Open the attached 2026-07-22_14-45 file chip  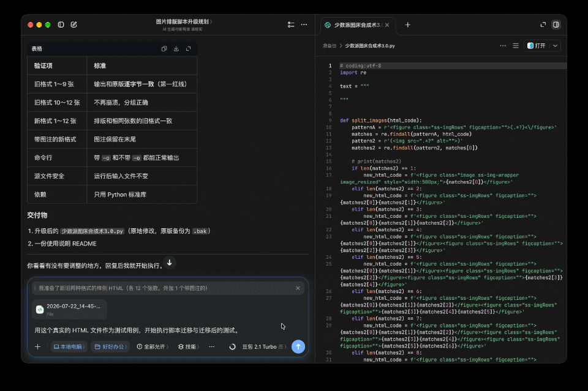(x=69, y=310)
